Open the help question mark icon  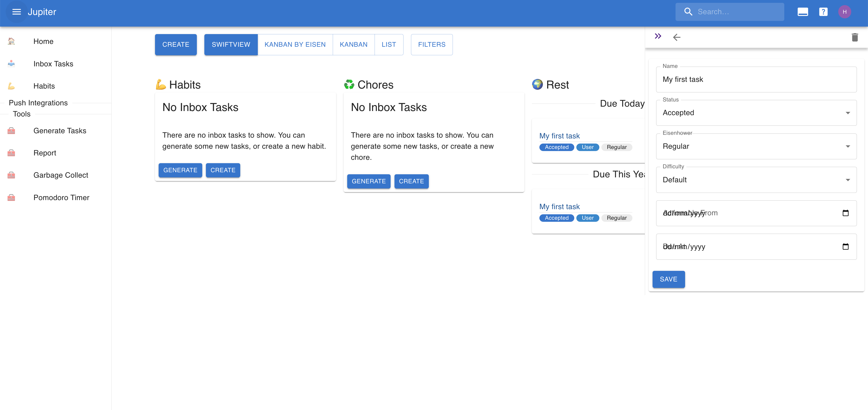[823, 11]
